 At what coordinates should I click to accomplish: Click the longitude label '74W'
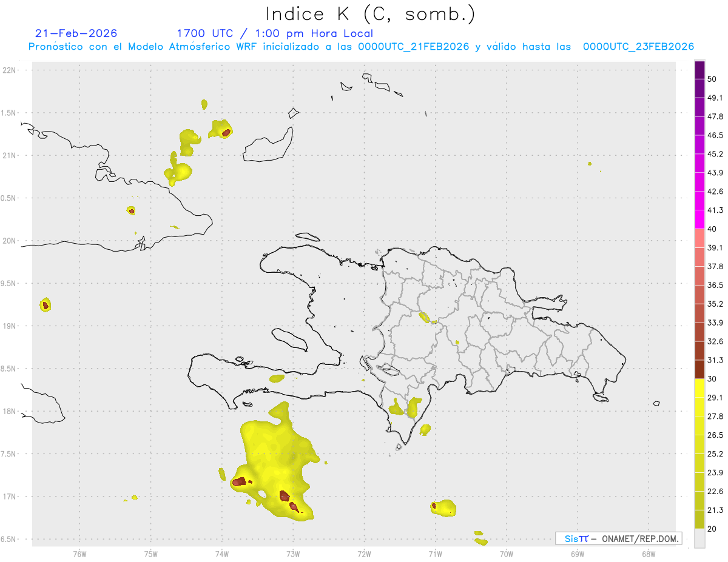(222, 554)
